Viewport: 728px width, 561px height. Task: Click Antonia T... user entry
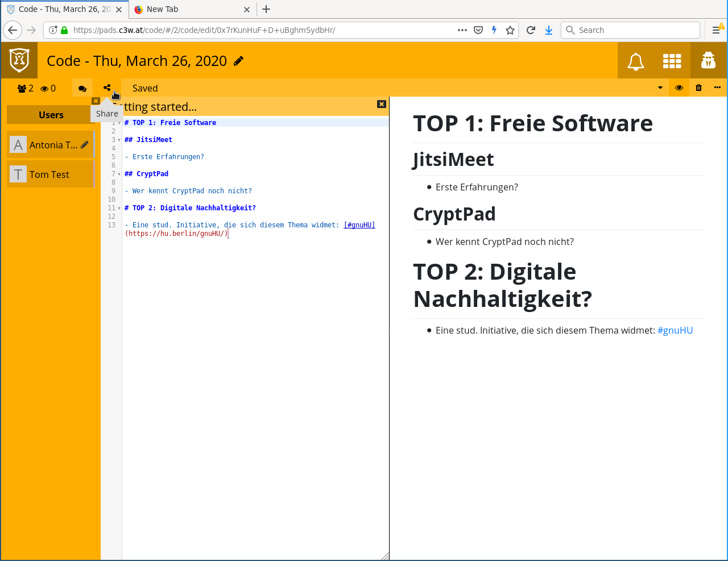point(51,145)
